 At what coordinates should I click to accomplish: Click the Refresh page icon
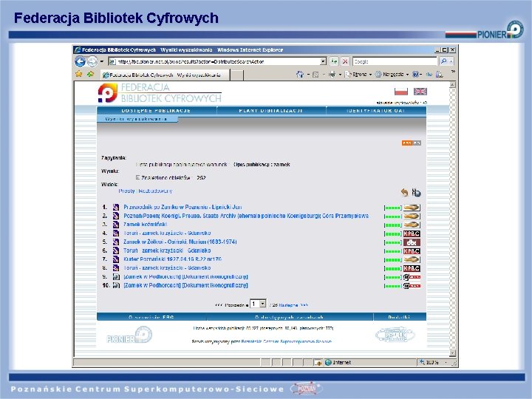click(x=334, y=61)
